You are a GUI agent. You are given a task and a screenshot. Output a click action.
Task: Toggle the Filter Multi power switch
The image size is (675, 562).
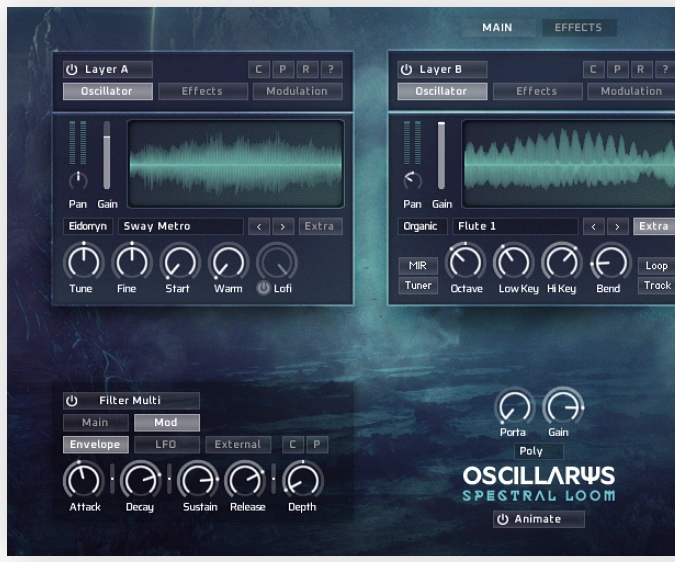pyautogui.click(x=72, y=401)
